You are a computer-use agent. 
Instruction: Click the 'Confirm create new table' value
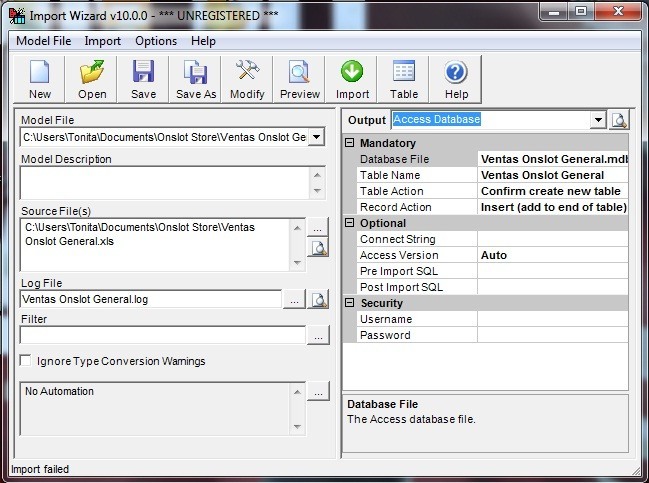point(550,191)
